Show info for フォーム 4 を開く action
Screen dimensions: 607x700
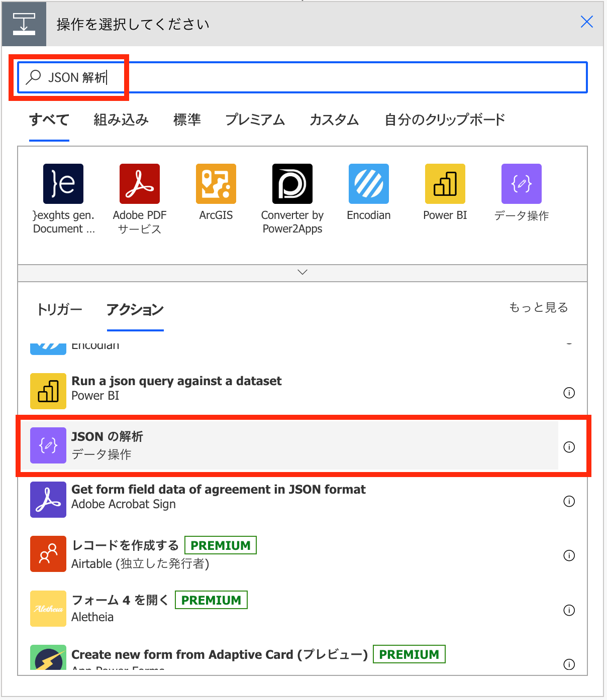(569, 610)
